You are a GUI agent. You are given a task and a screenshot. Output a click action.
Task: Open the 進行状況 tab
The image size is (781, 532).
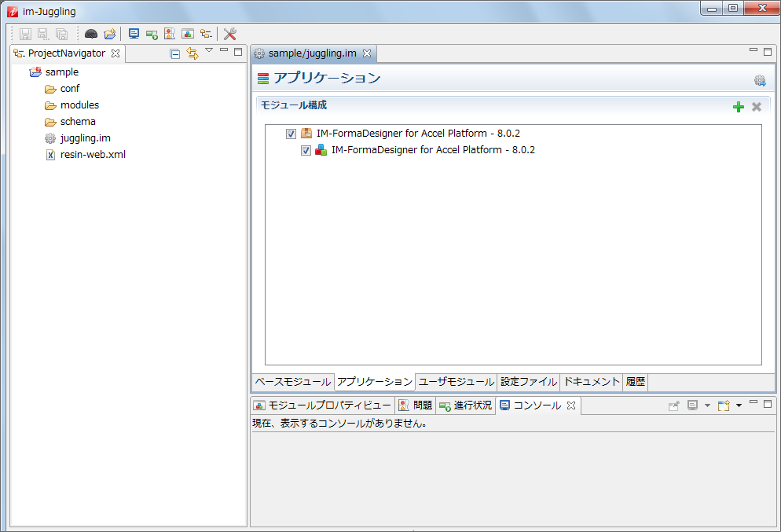click(x=465, y=405)
